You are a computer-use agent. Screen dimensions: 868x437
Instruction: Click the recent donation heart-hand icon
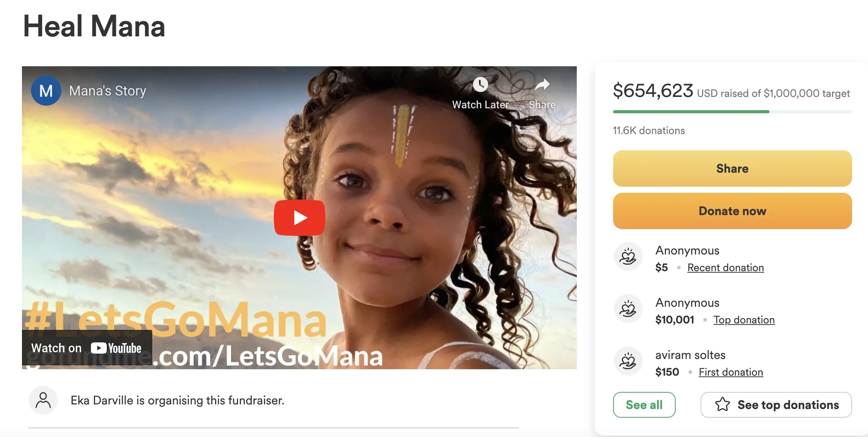[x=628, y=257]
